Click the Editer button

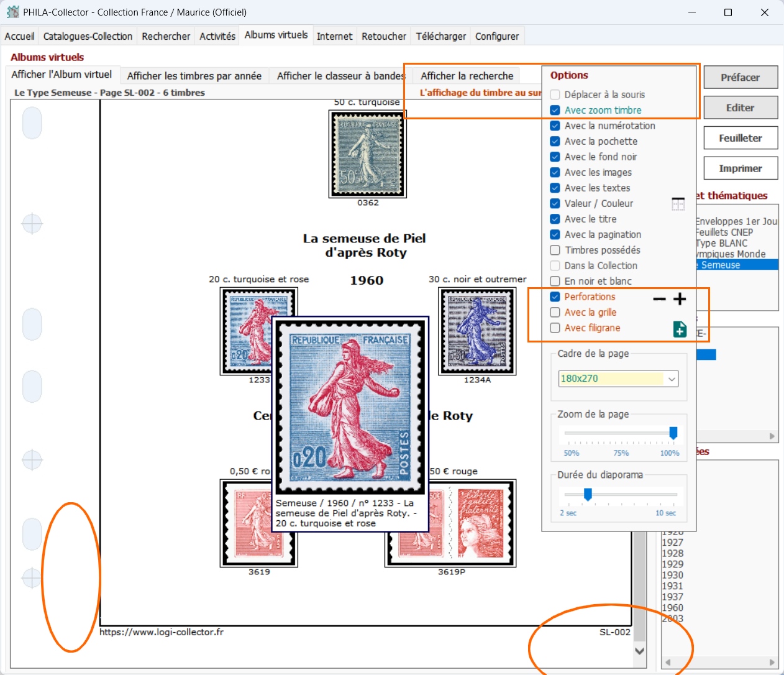click(x=741, y=108)
